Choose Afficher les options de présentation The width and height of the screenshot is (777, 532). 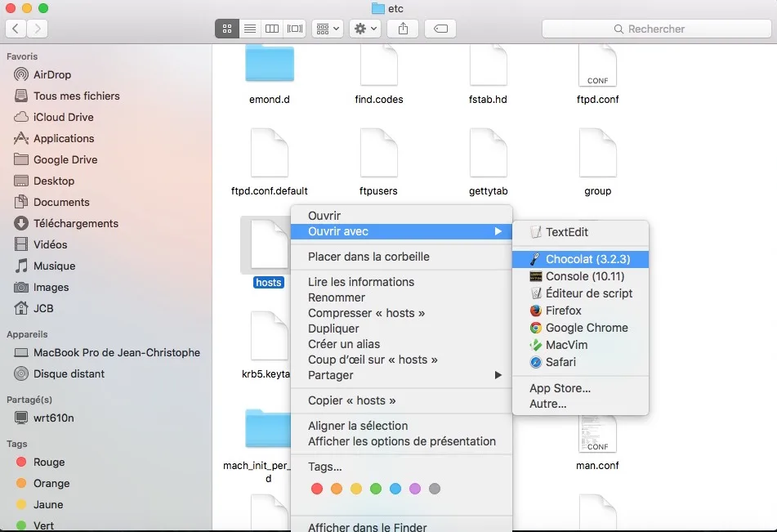pyautogui.click(x=401, y=441)
